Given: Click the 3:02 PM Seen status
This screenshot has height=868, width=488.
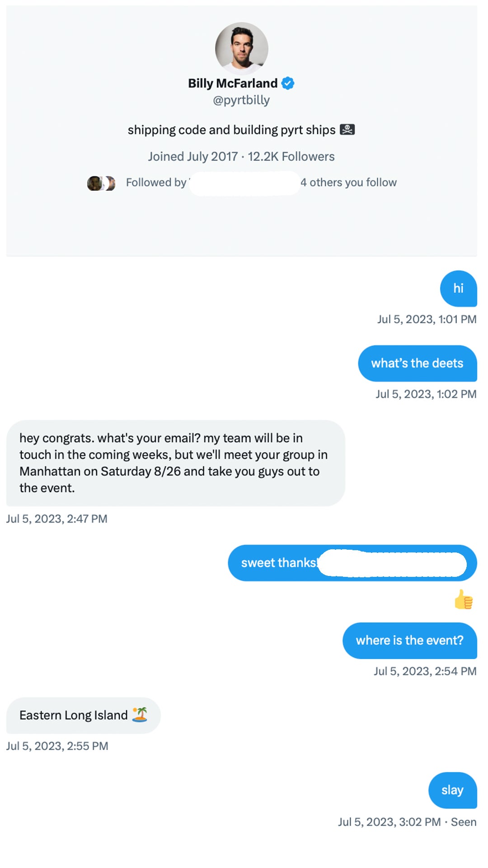Looking at the screenshot, I should click(407, 822).
